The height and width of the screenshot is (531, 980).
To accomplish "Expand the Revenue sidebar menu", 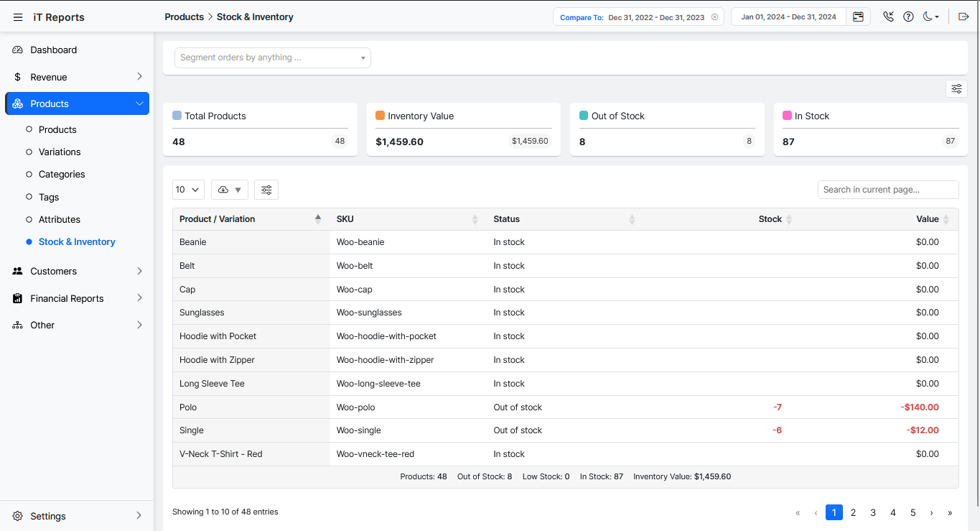I will coord(77,77).
